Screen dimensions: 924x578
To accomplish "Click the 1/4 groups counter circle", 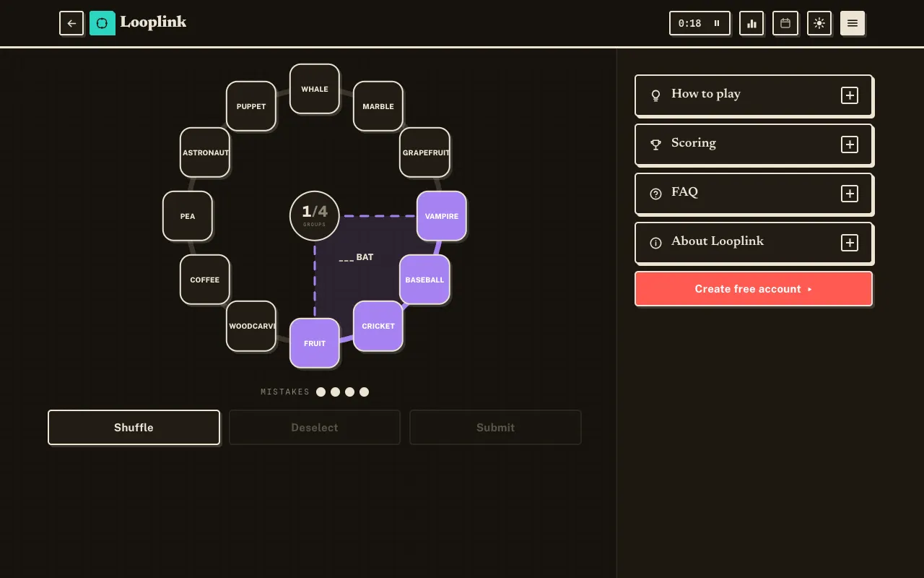I will 315,216.
